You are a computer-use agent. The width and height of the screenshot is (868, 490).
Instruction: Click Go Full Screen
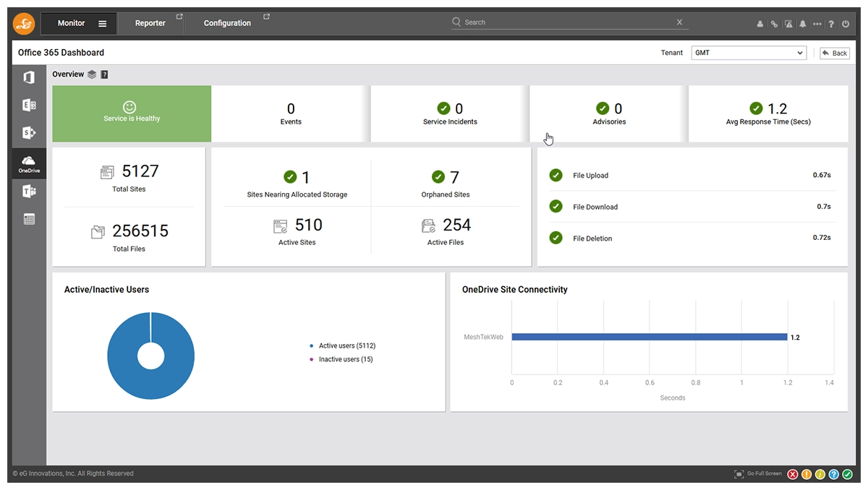[x=758, y=474]
